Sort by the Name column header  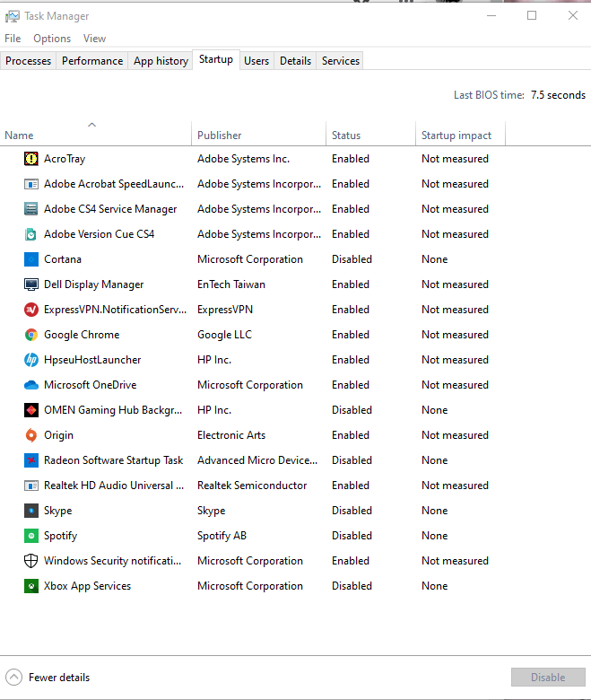(x=96, y=133)
